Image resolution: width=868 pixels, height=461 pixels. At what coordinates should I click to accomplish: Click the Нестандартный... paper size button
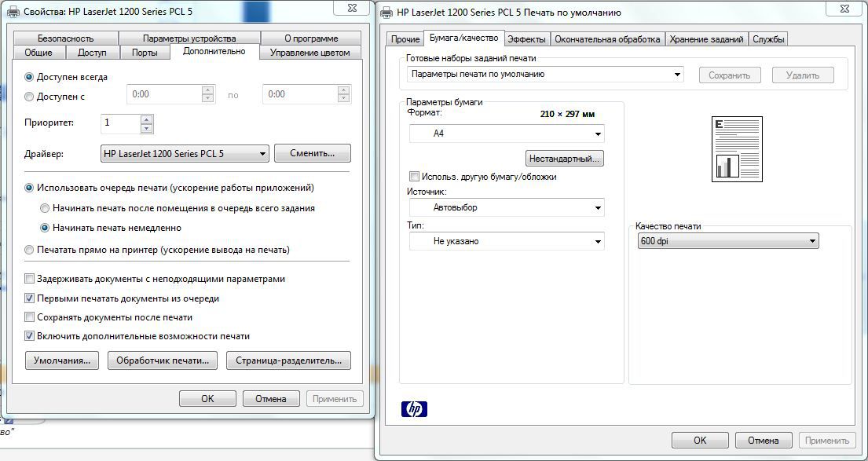564,159
